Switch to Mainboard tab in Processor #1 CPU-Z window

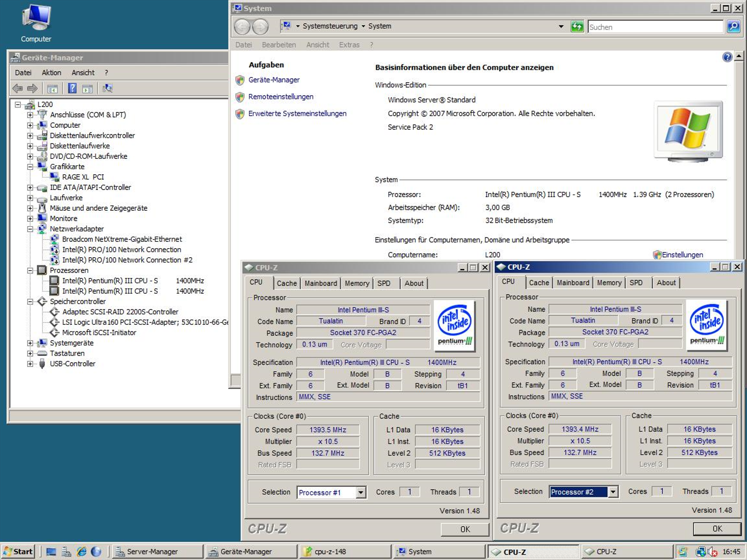320,283
